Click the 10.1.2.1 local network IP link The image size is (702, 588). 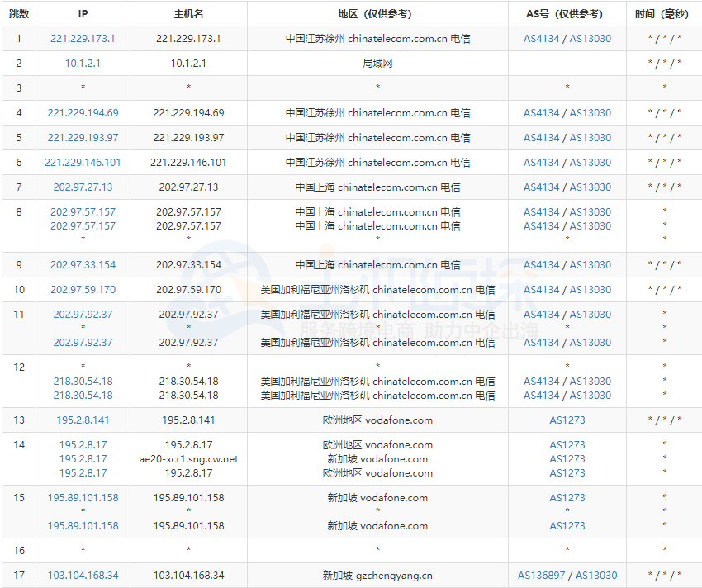(x=82, y=63)
